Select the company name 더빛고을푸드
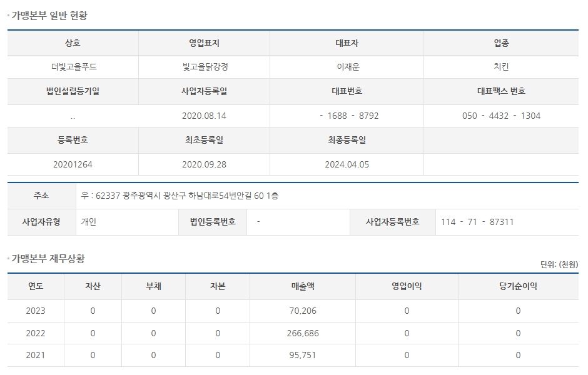 74,67
